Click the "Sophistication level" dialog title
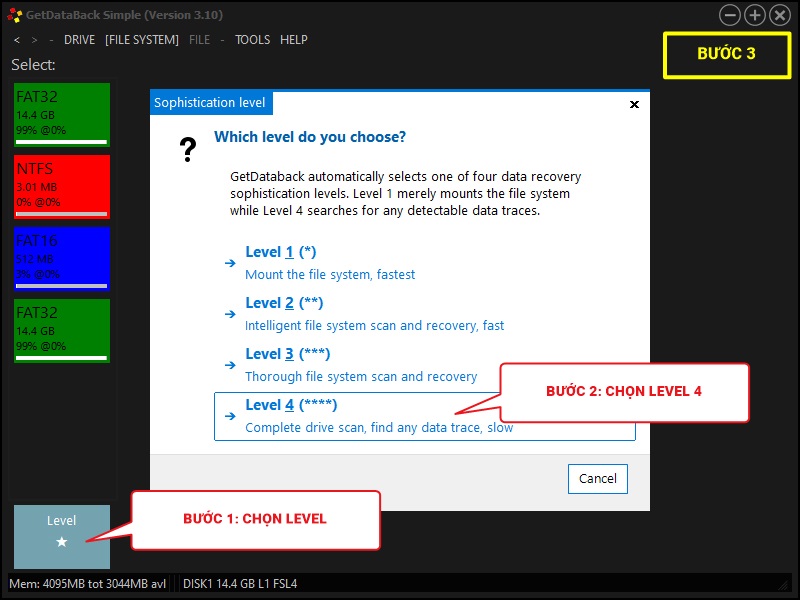800x600 pixels. tap(210, 103)
